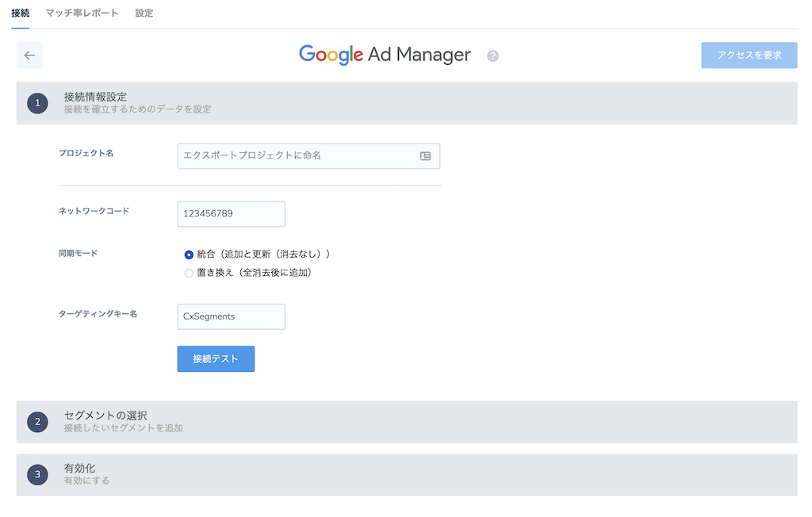The image size is (812, 517).
Task: Expand step 3 有効化 section
Action: [x=407, y=474]
